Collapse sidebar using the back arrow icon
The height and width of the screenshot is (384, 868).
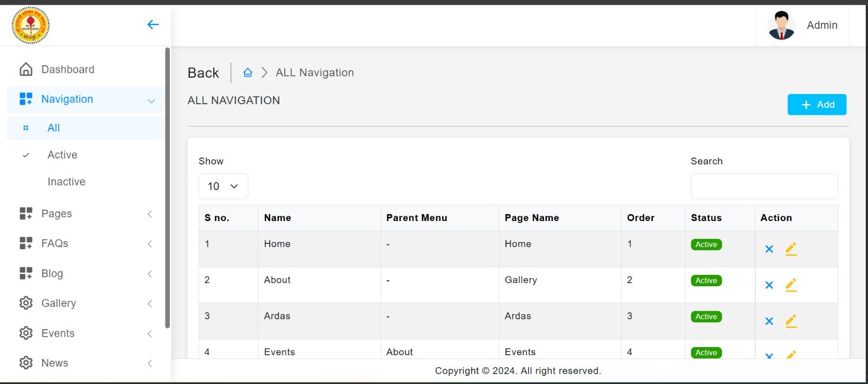[153, 24]
